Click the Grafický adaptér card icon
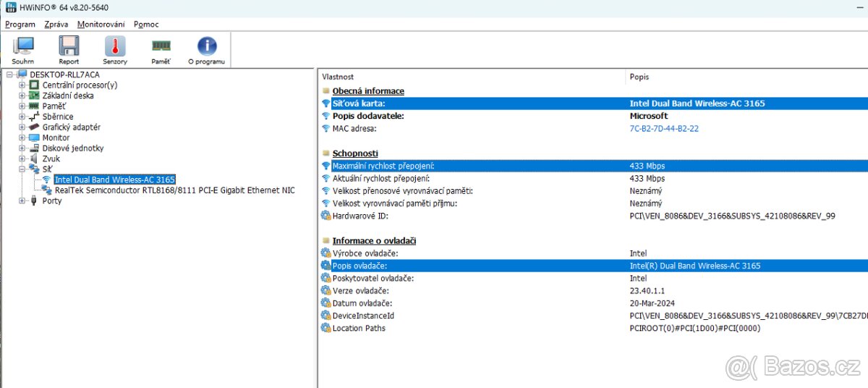The height and width of the screenshot is (388, 868). [x=34, y=127]
